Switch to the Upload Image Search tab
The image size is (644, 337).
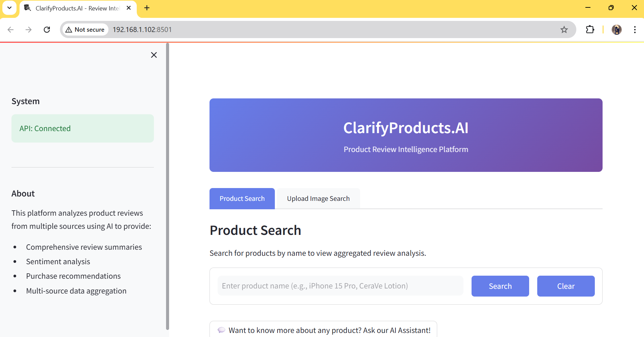318,198
